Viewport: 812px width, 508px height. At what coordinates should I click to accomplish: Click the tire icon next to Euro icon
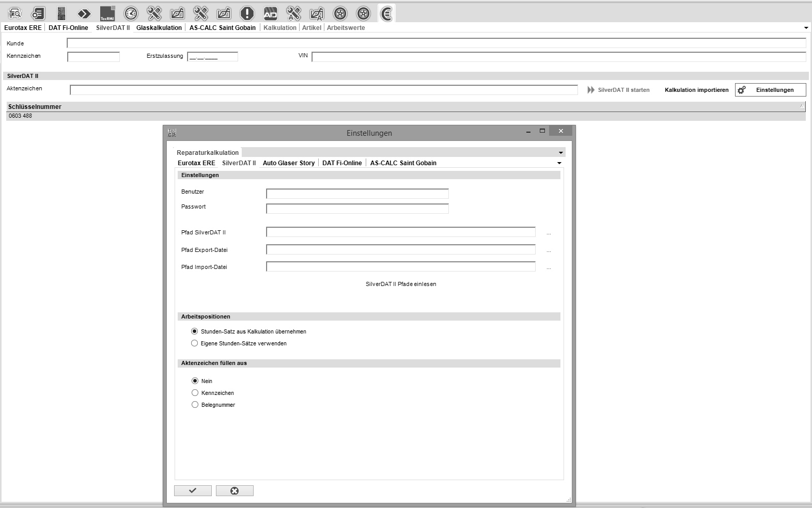(x=364, y=13)
